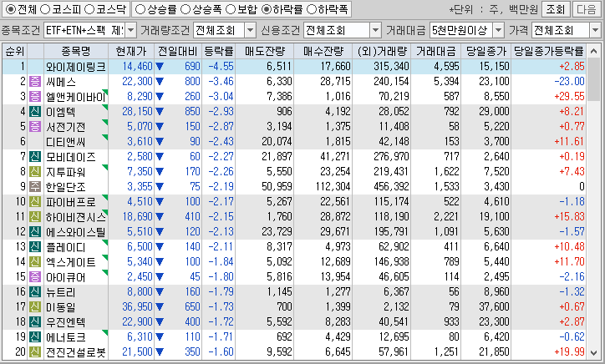This screenshot has height=364, width=605.
Task: Click down arrow icon in 와이제이링크 row
Action: (160, 67)
